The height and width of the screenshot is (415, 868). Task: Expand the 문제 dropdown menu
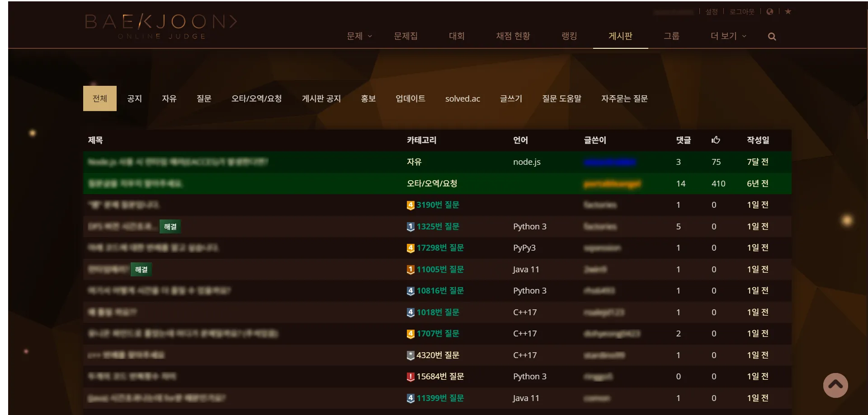point(359,36)
